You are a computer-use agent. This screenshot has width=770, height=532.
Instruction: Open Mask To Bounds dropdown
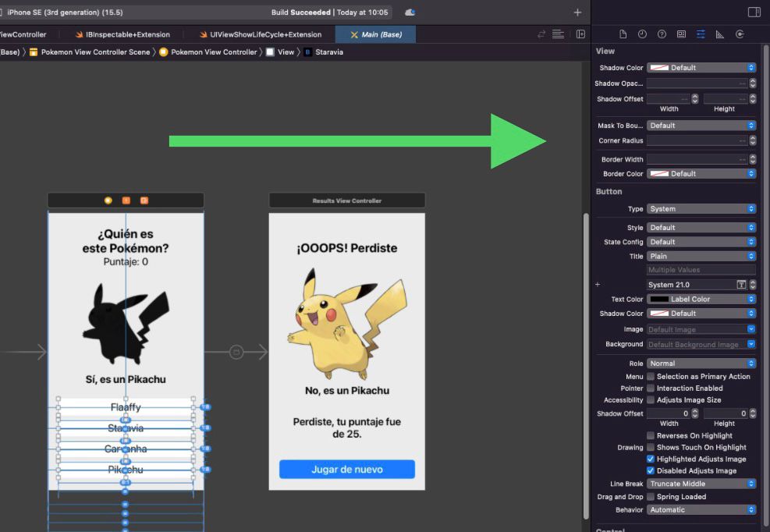(x=701, y=126)
